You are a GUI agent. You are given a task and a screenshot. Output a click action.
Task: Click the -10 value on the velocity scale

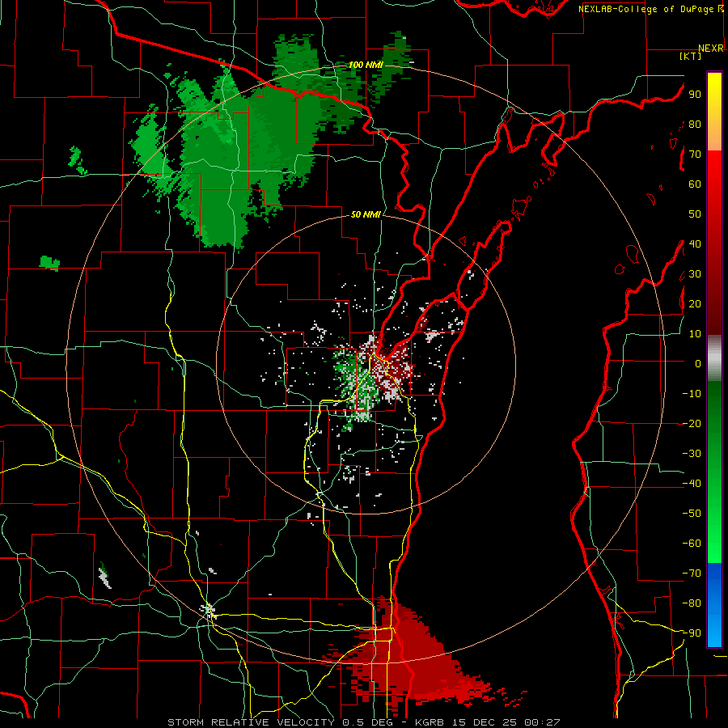coord(692,394)
